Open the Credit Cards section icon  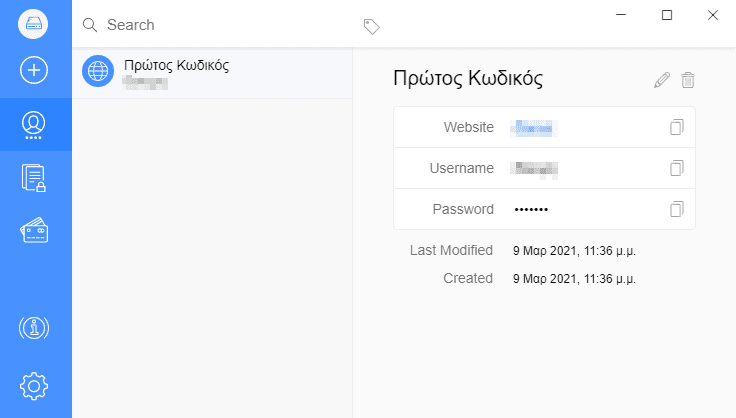click(x=34, y=230)
